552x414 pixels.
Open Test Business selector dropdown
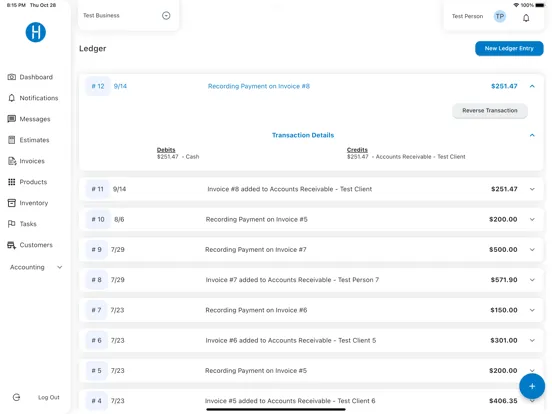[166, 15]
